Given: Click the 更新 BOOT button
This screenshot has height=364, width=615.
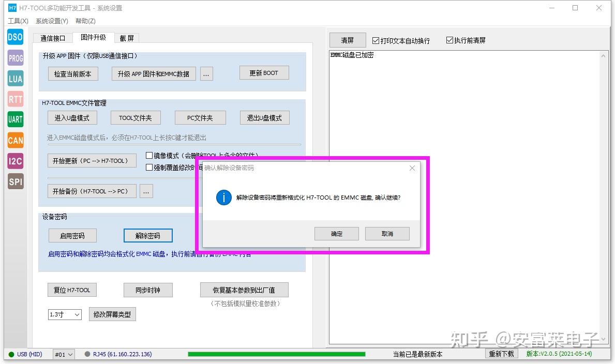Looking at the screenshot, I should (264, 72).
